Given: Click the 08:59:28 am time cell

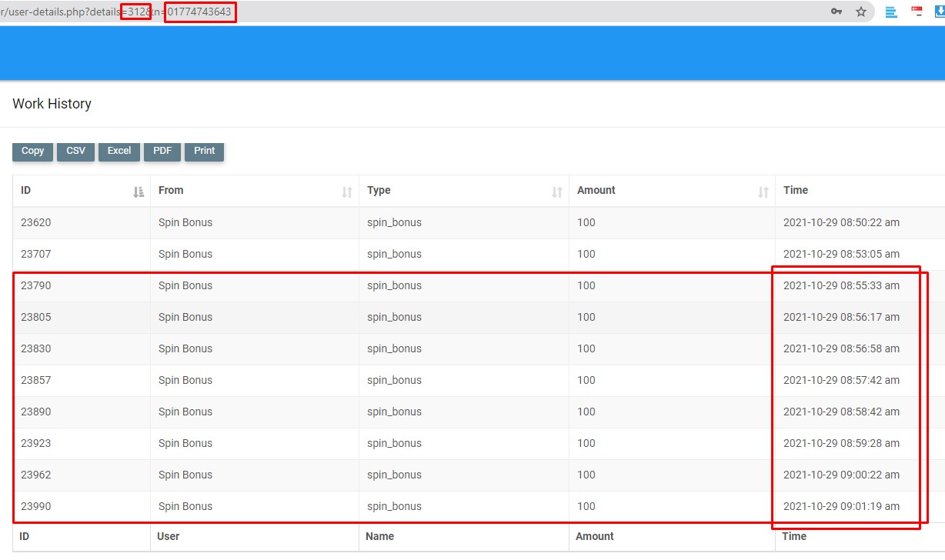Looking at the screenshot, I should tap(841, 444).
